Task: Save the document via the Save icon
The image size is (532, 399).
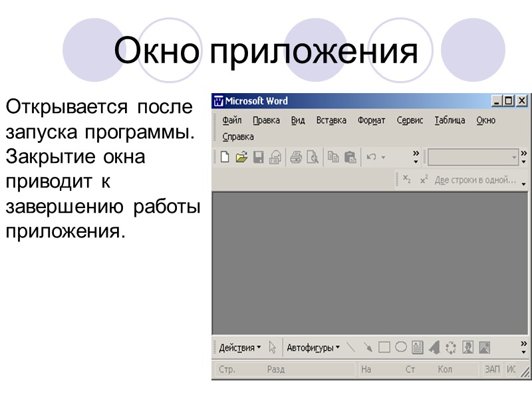Action: 259,156
